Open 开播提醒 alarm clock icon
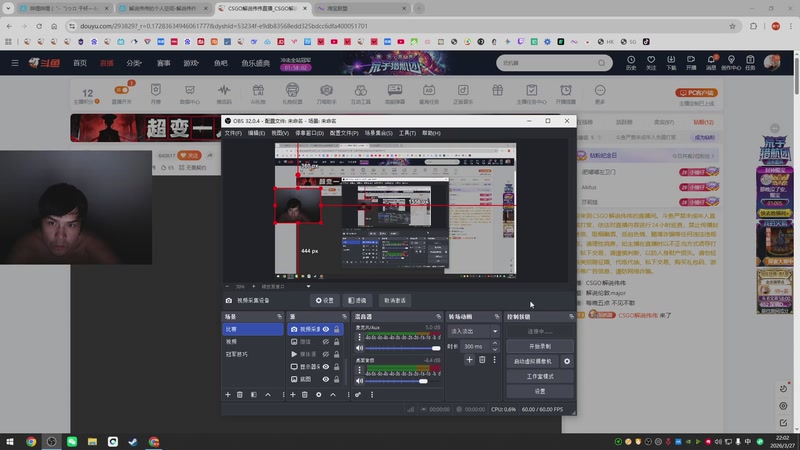Viewport: 800px width, 450px height. (x=566, y=94)
